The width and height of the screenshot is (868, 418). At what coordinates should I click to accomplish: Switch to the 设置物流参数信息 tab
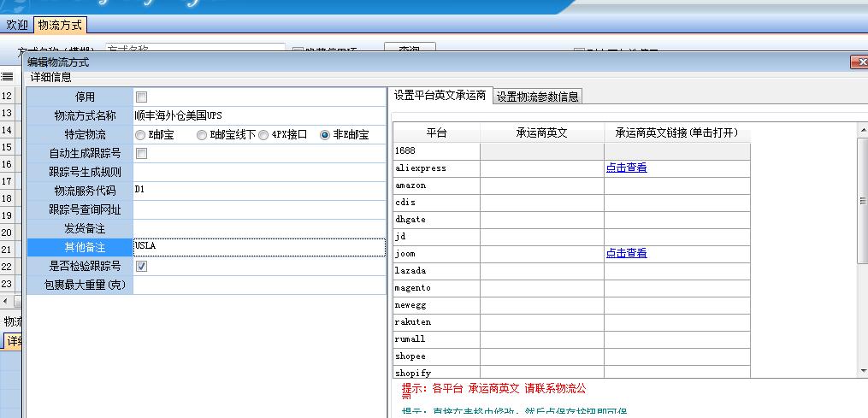click(538, 97)
